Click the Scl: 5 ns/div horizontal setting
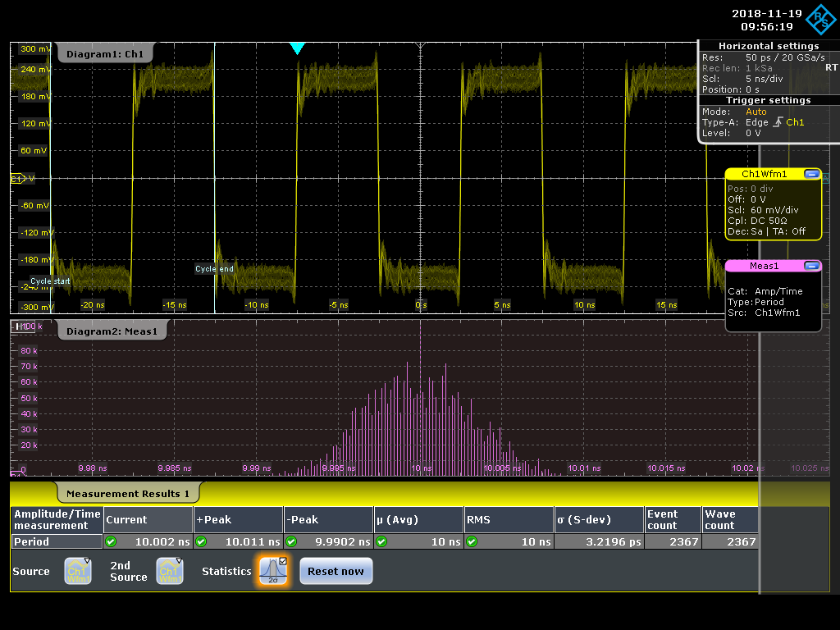The width and height of the screenshot is (840, 630). click(742, 79)
